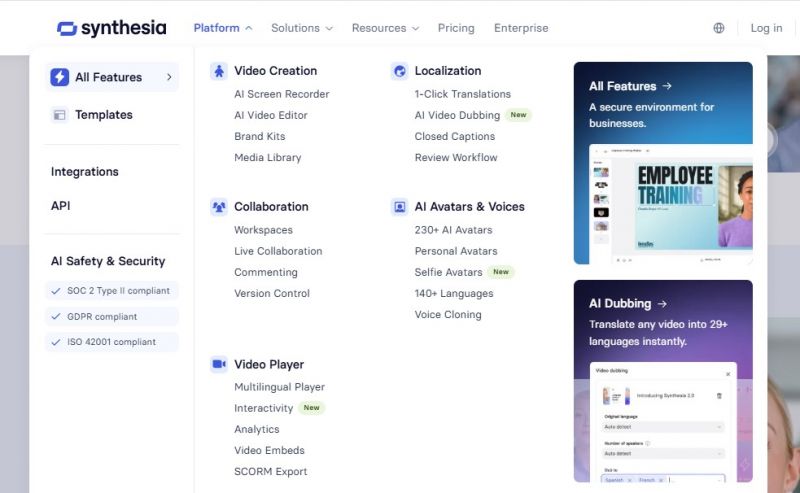Open the Enterprise page
This screenshot has width=800, height=493.
pos(521,28)
